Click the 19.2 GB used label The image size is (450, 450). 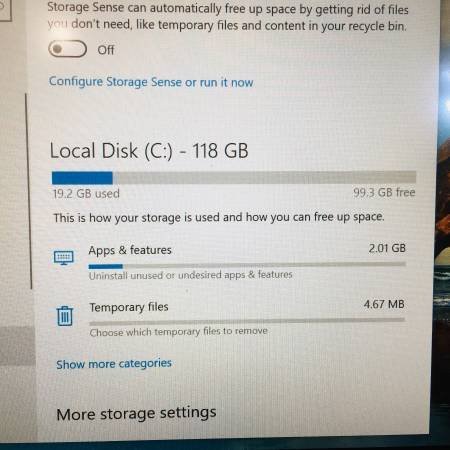[86, 194]
